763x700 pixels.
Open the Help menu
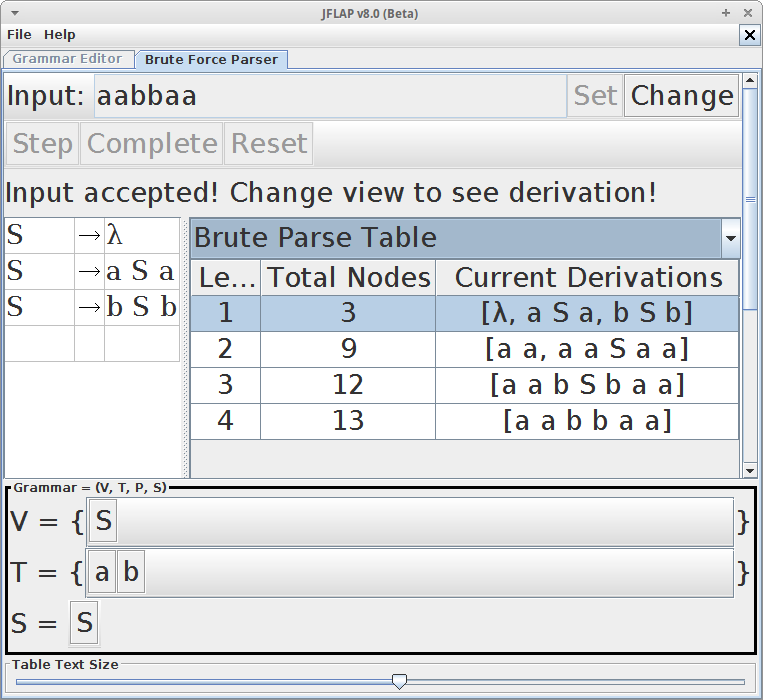point(59,35)
